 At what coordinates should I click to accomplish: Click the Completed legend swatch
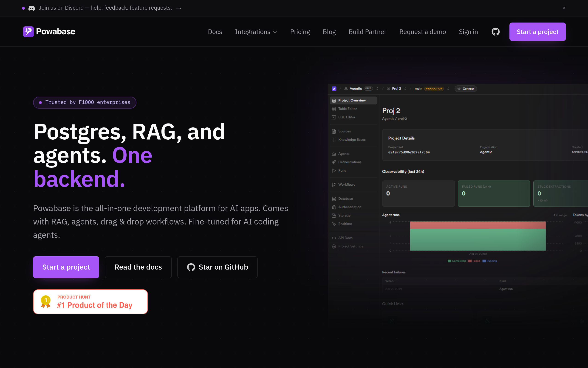click(449, 261)
